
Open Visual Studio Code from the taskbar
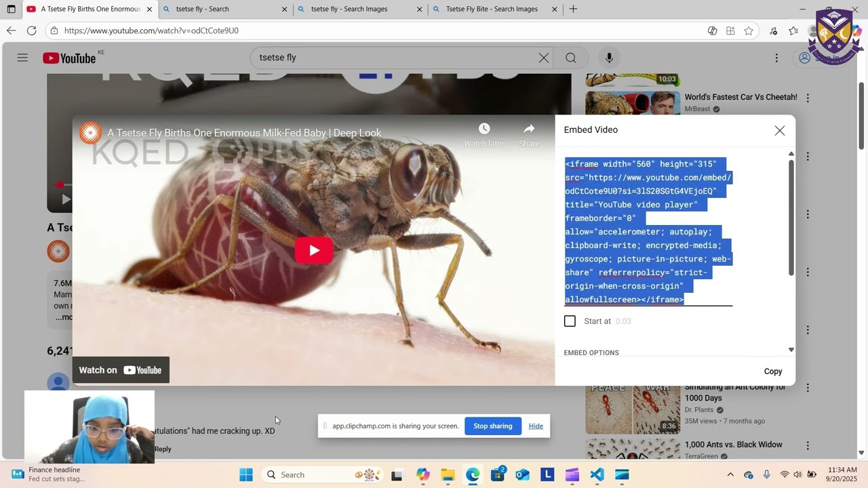coord(597,474)
